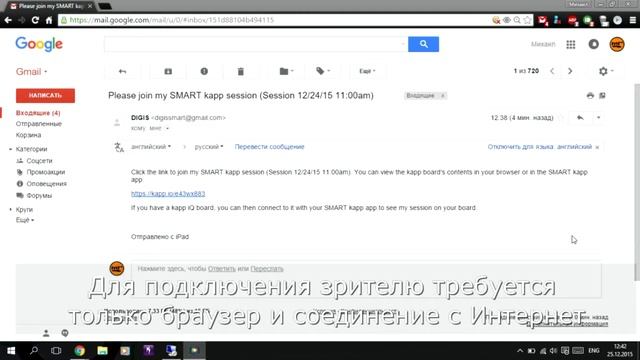Open account profile avatar

click(617, 44)
